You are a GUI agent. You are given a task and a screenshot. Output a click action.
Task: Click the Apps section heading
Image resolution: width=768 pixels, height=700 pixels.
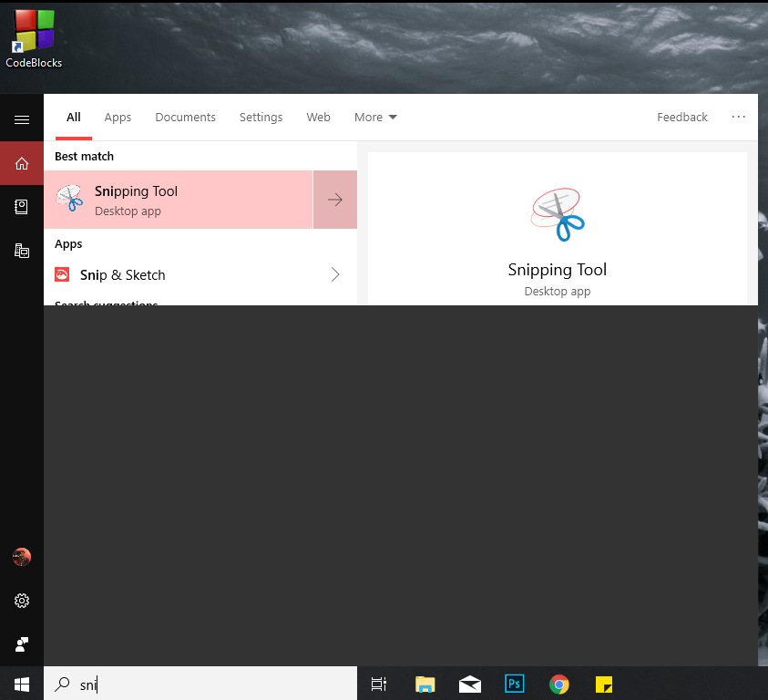[68, 244]
